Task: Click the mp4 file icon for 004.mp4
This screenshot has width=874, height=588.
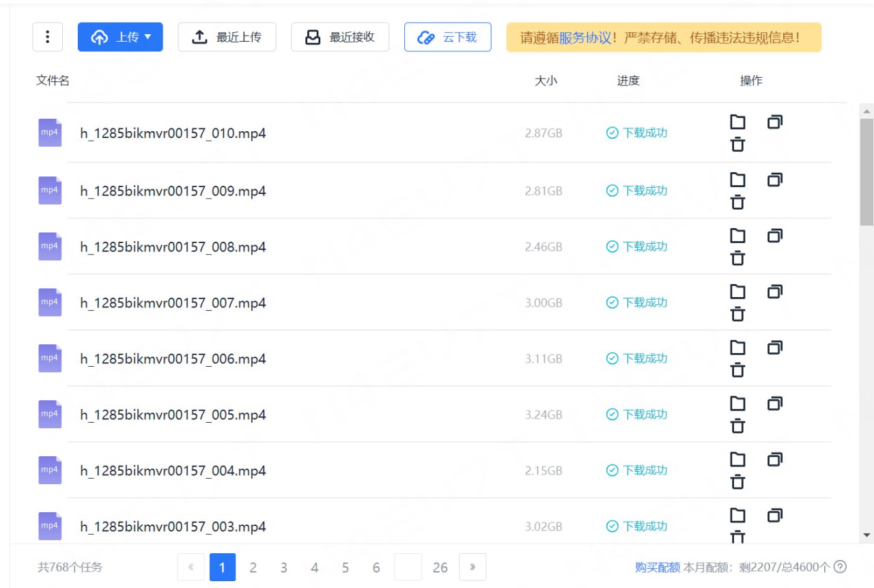Action: (50, 470)
